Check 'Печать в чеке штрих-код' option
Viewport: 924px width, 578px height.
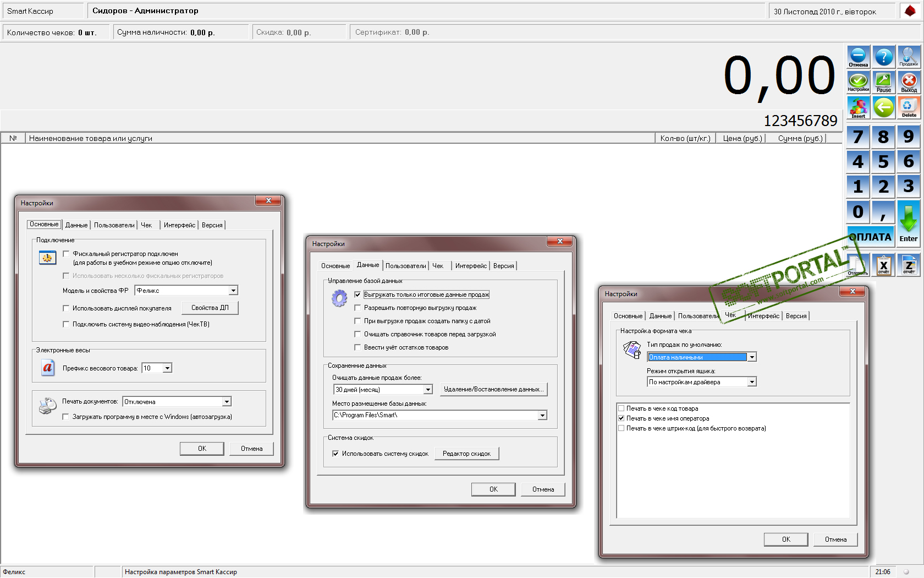click(621, 428)
